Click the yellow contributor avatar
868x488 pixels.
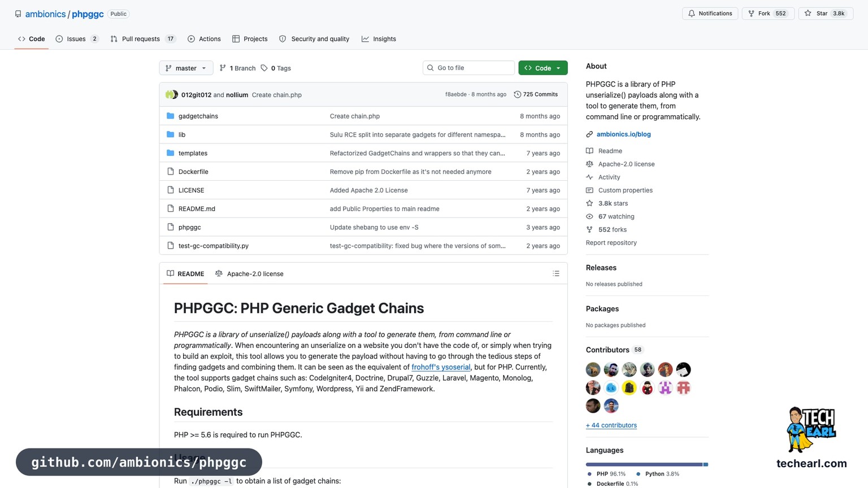pyautogui.click(x=629, y=388)
